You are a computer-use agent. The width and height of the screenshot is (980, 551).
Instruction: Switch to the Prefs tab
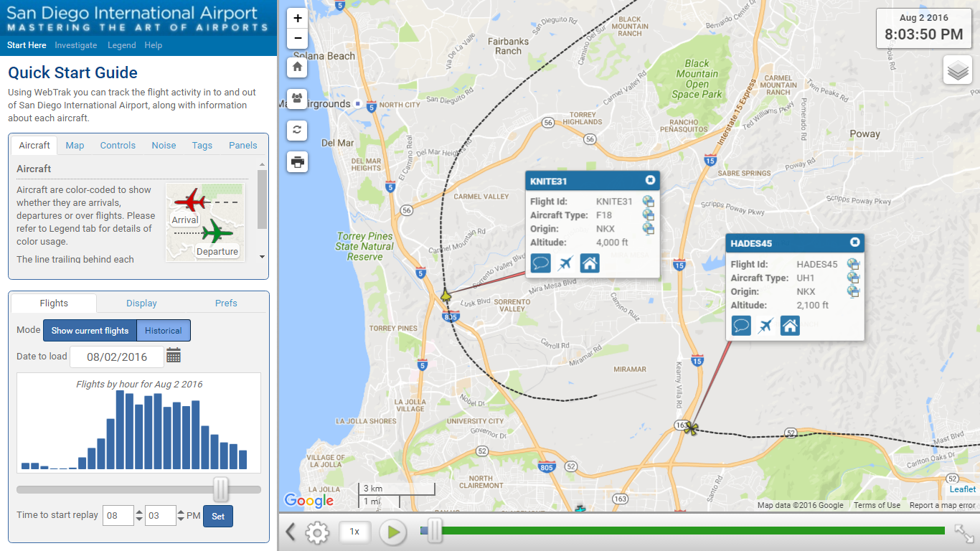point(226,303)
